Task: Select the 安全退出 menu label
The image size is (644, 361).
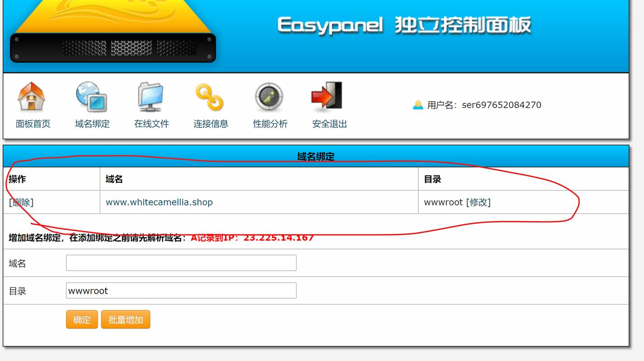Action: [x=329, y=124]
